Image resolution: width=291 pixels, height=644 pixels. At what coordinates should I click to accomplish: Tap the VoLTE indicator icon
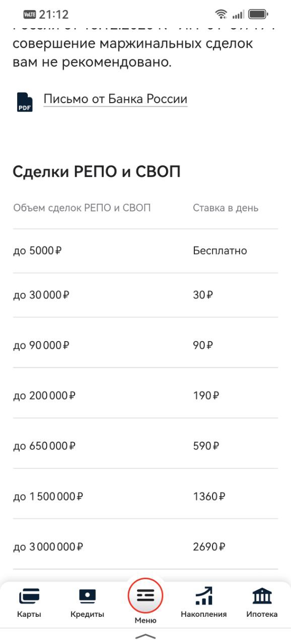[30, 14]
